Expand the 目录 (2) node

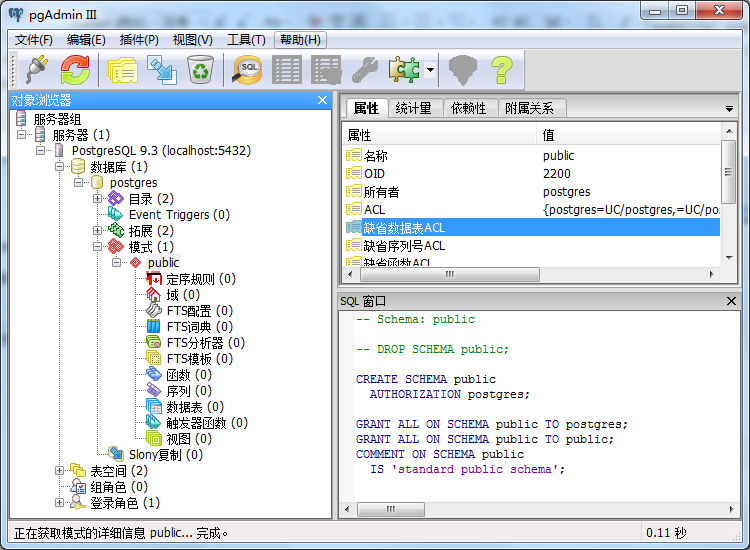pos(98,198)
